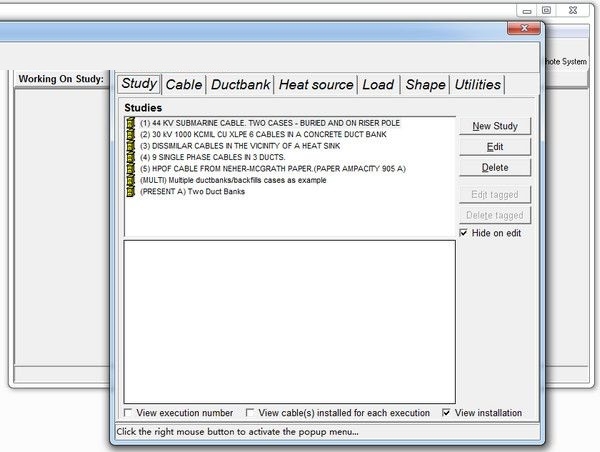Select study (3) DISSIMILAR CABLES near heat sink
Image resolution: width=600 pixels, height=452 pixels.
(240, 146)
